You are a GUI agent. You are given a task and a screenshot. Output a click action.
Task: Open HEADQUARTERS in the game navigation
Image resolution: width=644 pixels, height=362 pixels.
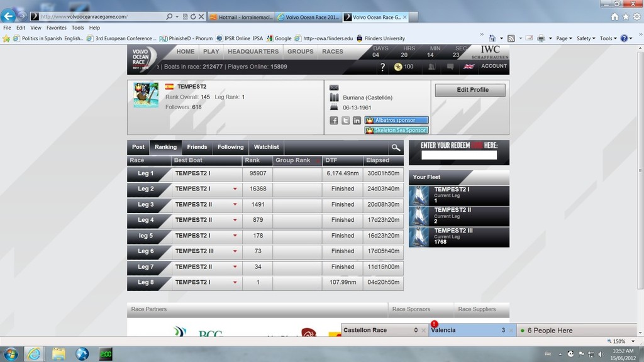tap(253, 52)
